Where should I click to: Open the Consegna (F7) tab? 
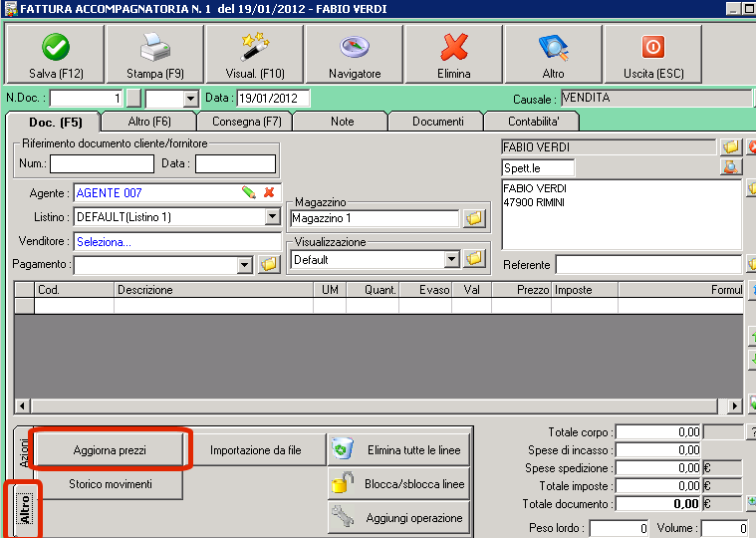246,122
